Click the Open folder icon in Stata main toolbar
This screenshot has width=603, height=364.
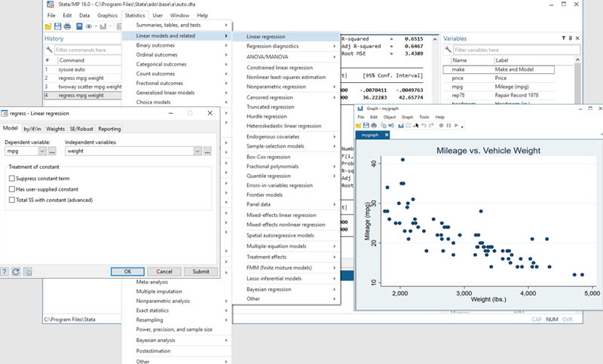coord(48,26)
